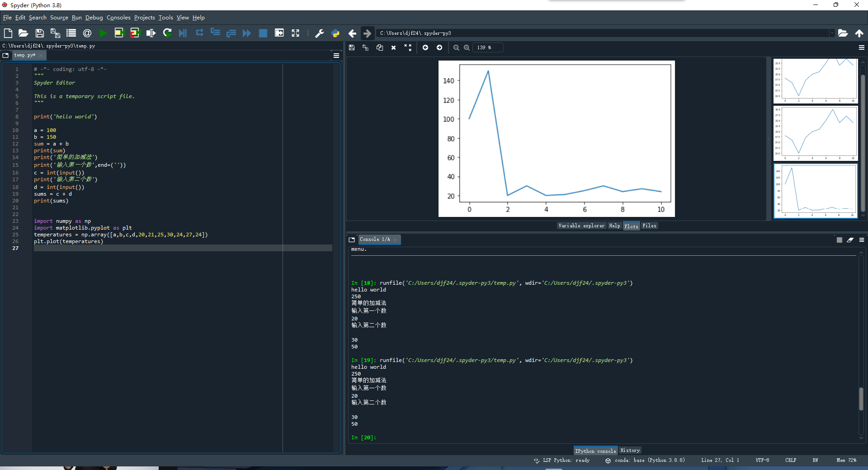
Task: Re-run the last script
Action: [167, 33]
